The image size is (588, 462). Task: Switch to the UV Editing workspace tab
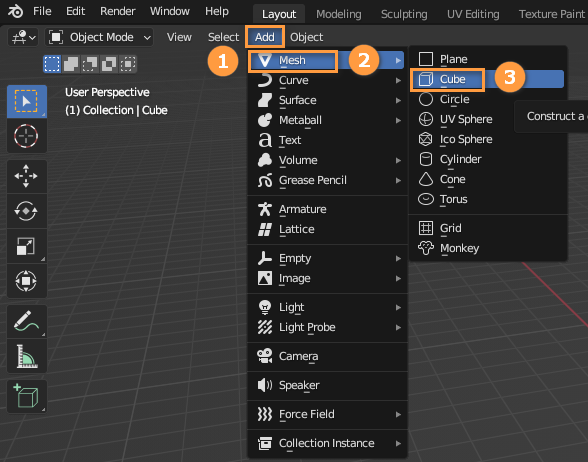[x=473, y=14]
